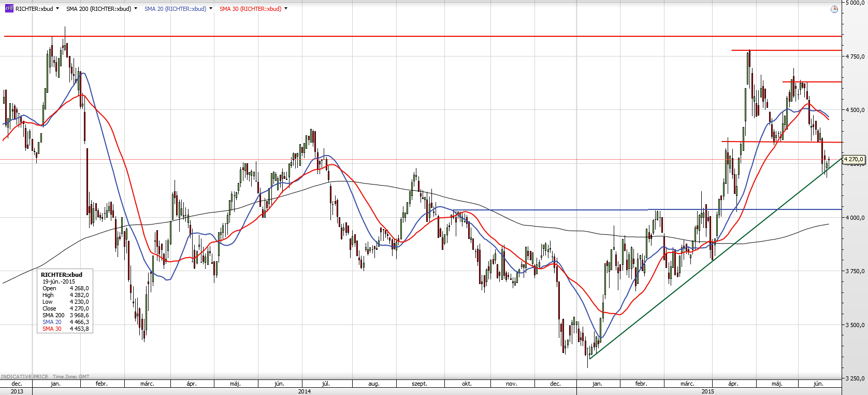Click the Low 4 230,0 row
The image size is (868, 395).
tap(66, 302)
